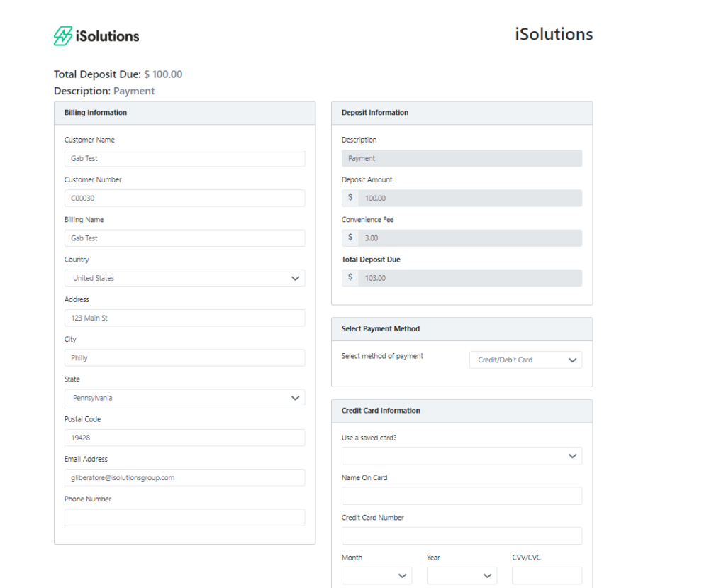This screenshot has width=726, height=588.
Task: Focus the Customer Number field
Action: 184,199
